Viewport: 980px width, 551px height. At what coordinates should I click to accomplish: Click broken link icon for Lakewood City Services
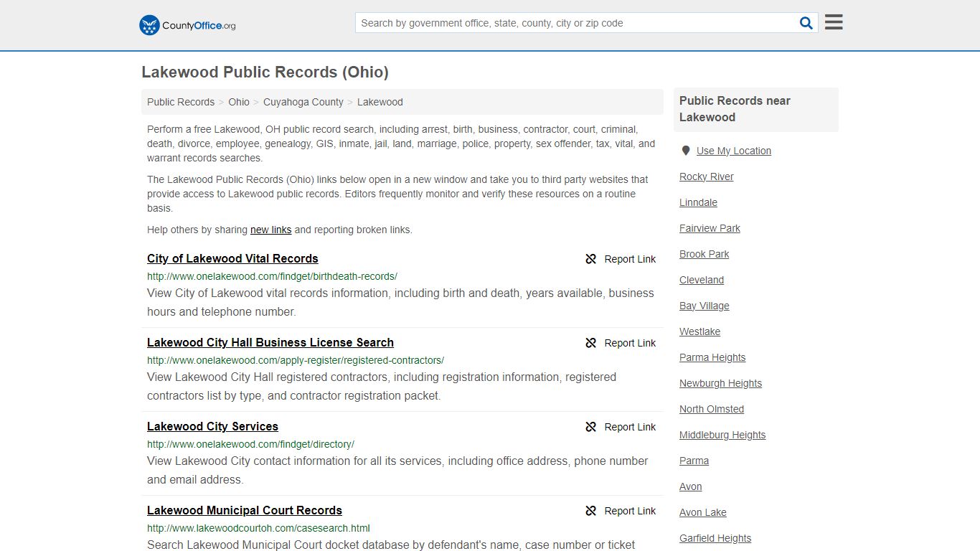click(591, 427)
